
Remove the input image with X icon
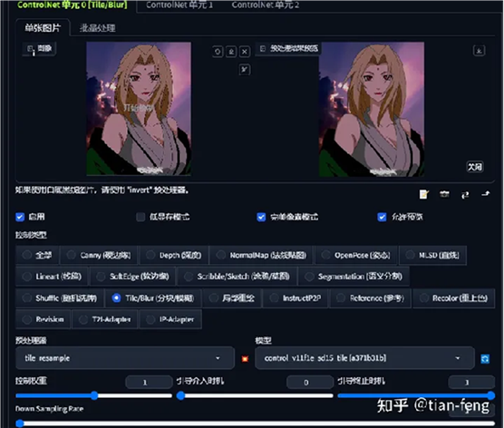[x=245, y=52]
